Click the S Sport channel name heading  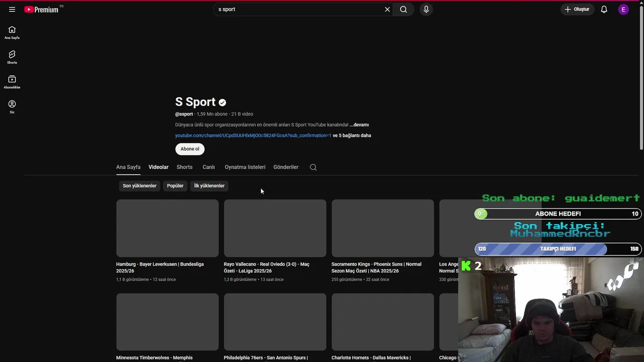[195, 102]
